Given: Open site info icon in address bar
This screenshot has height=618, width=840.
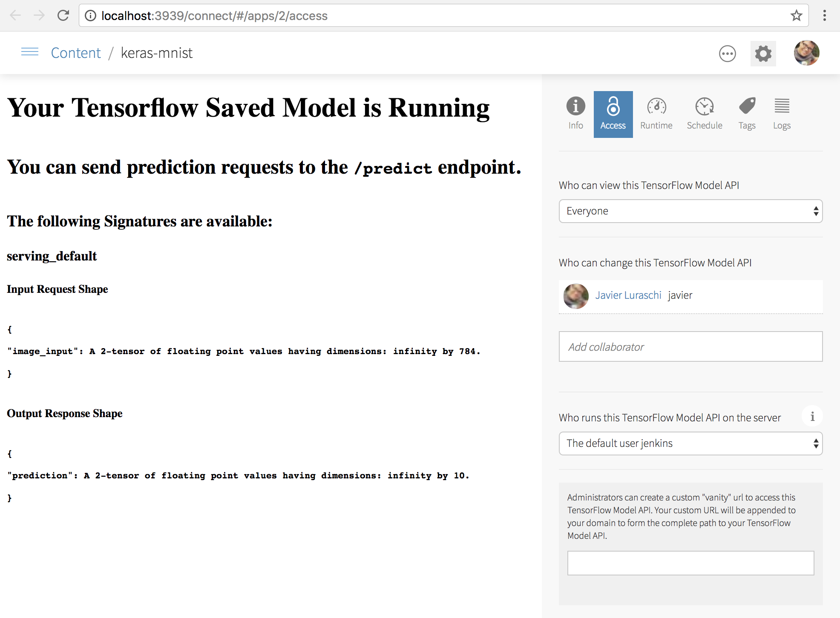Looking at the screenshot, I should pos(90,16).
